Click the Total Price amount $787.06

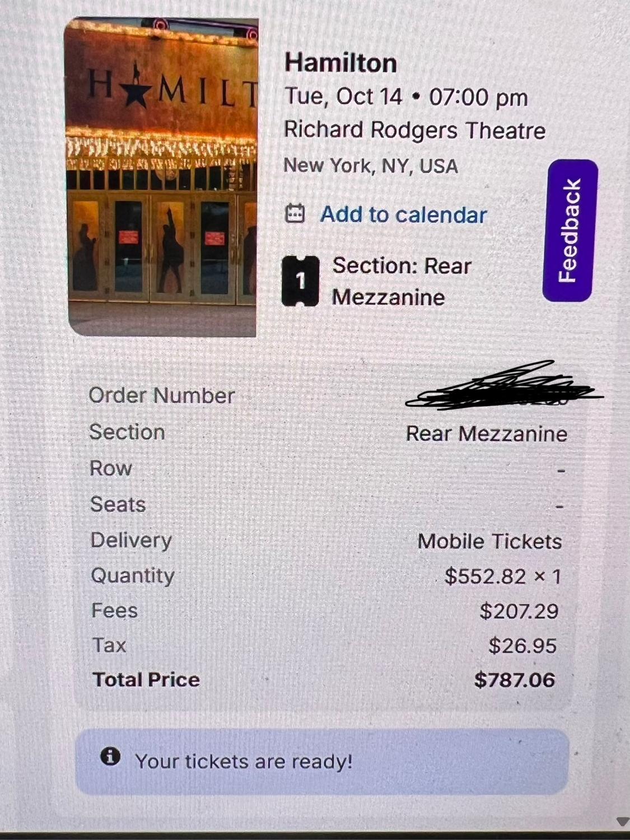pyautogui.click(x=514, y=680)
